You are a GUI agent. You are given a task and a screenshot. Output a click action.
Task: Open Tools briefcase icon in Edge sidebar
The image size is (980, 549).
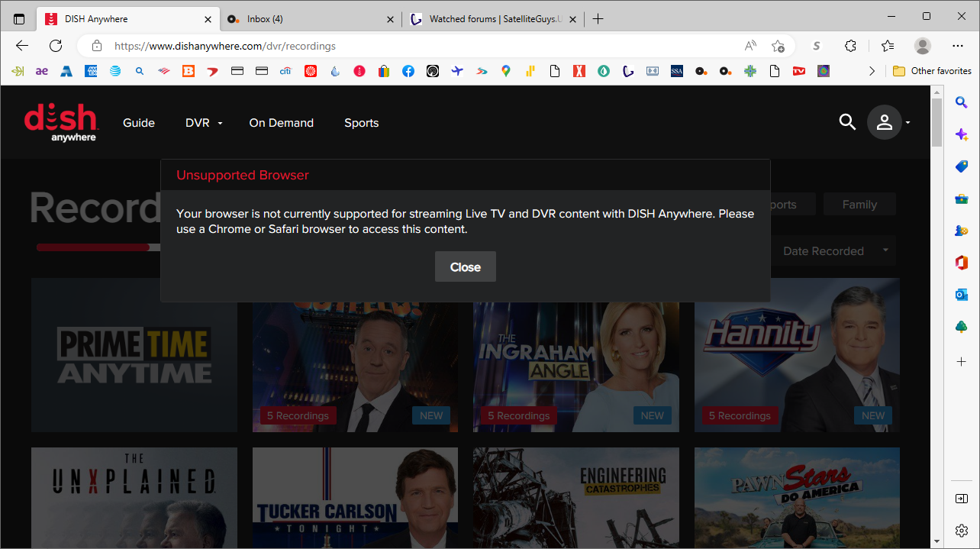[x=962, y=199]
